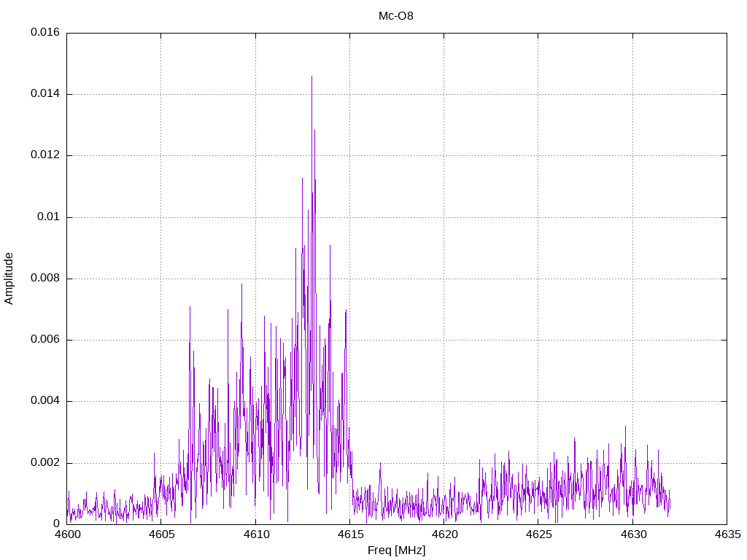Screen dimensions: 747x560
Task: Select the 0.004 y-axis tick label
Action: click(45, 401)
